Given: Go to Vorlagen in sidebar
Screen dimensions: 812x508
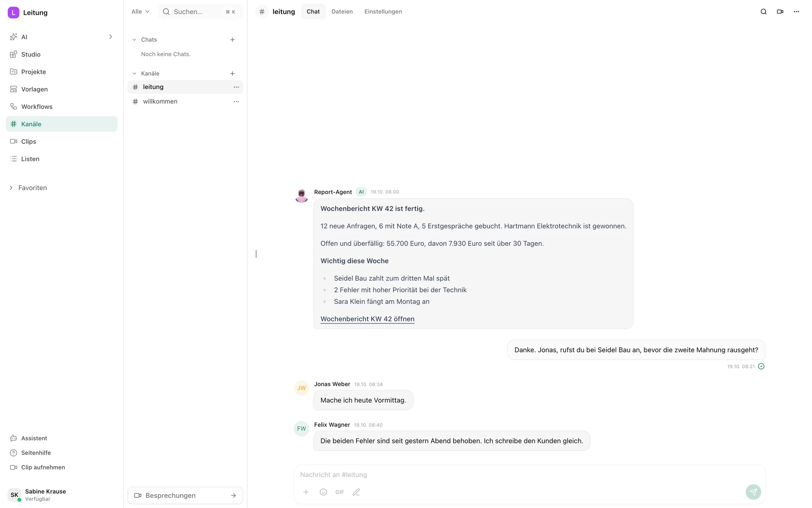Looking at the screenshot, I should [61, 89].
